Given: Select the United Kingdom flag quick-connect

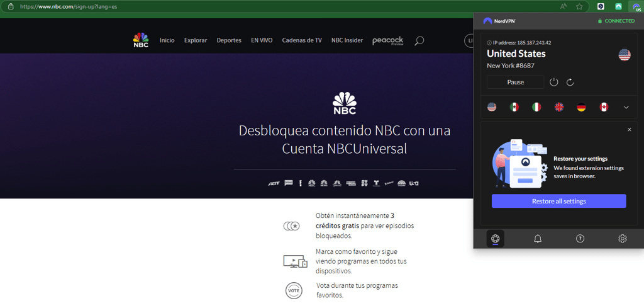Looking at the screenshot, I should [559, 107].
